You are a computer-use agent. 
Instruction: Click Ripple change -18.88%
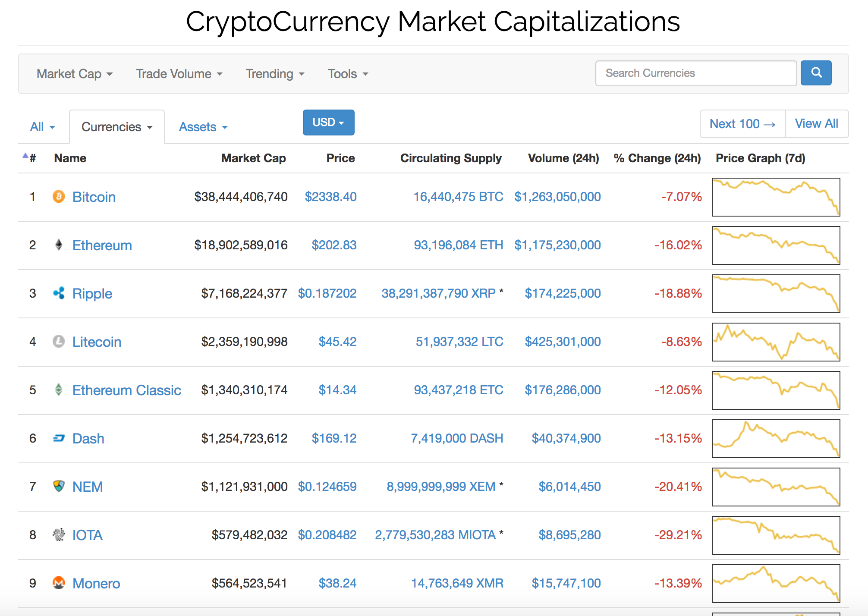(x=678, y=293)
